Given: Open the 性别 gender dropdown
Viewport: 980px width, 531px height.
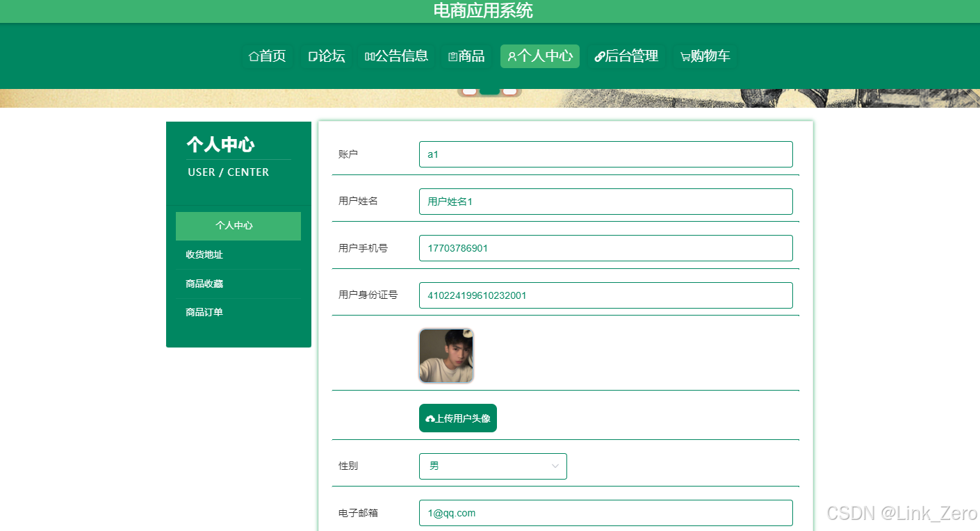Looking at the screenshot, I should coord(492,466).
